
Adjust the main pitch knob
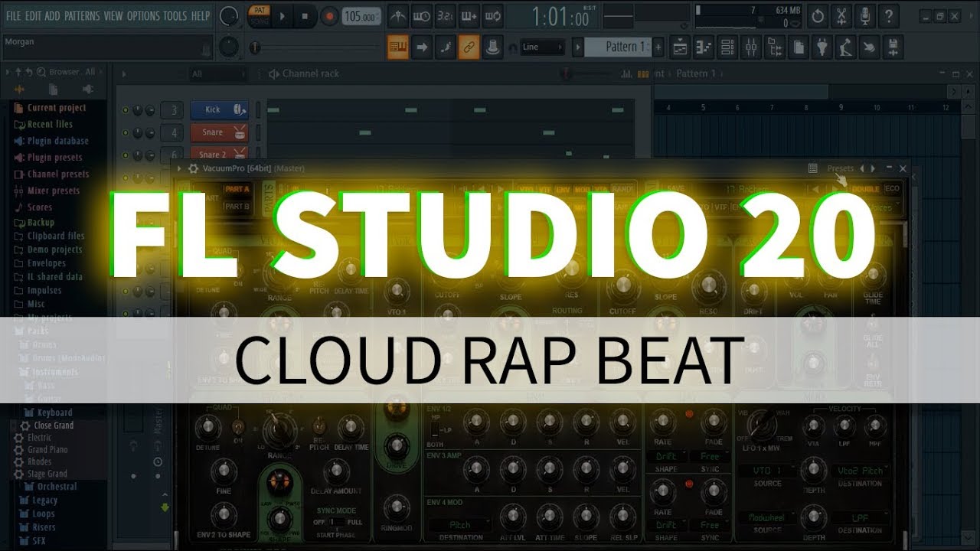tap(228, 47)
